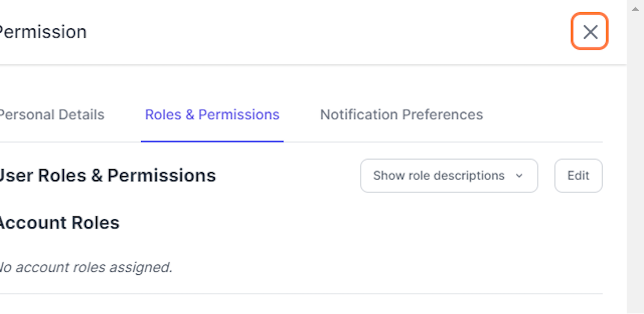Expand the Show role descriptions dropdown

[448, 176]
